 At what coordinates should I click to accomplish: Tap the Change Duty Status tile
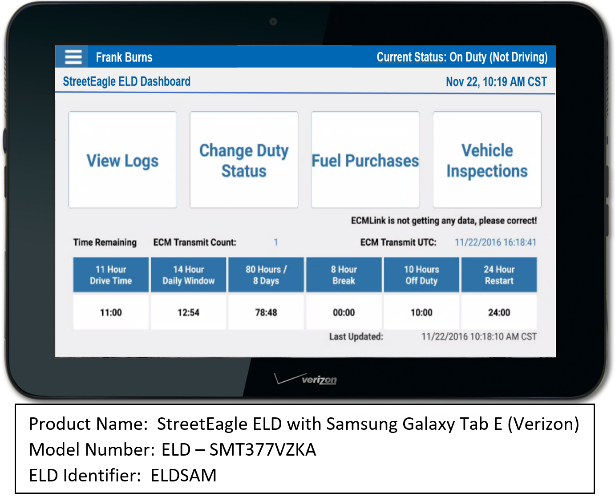[243, 161]
